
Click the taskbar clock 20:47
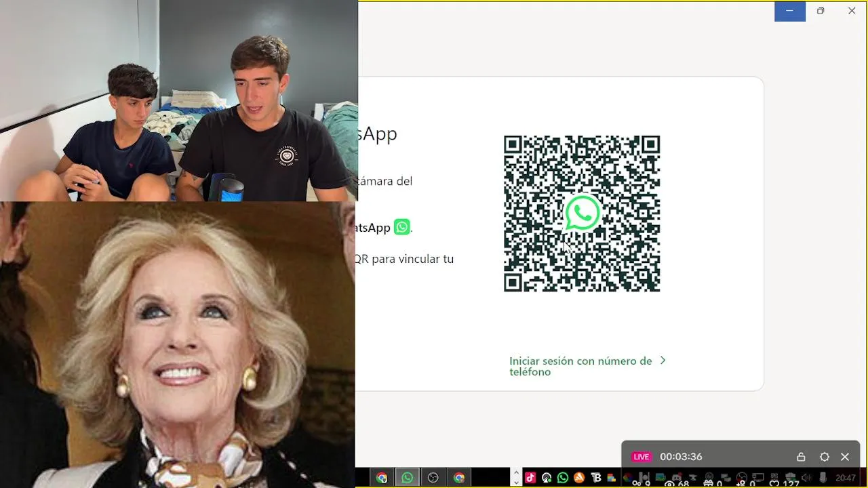[x=846, y=479]
